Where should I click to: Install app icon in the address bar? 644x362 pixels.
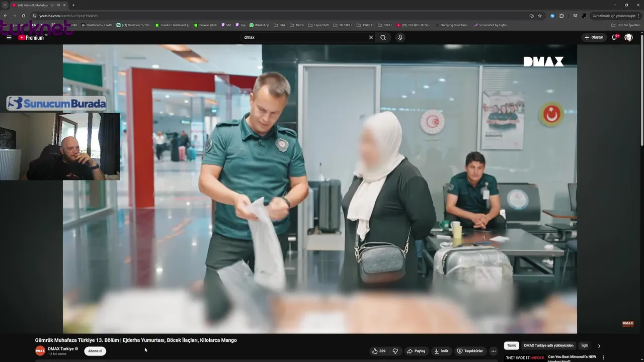tap(531, 16)
